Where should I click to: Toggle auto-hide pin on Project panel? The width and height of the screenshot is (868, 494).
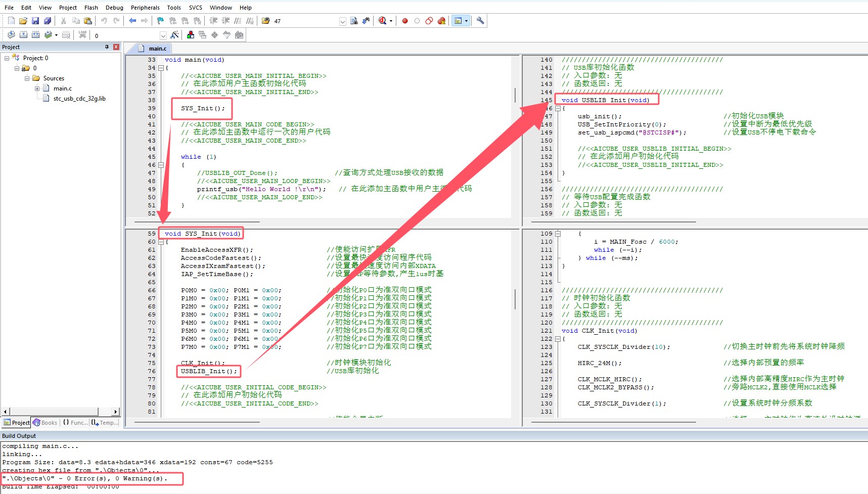[107, 47]
